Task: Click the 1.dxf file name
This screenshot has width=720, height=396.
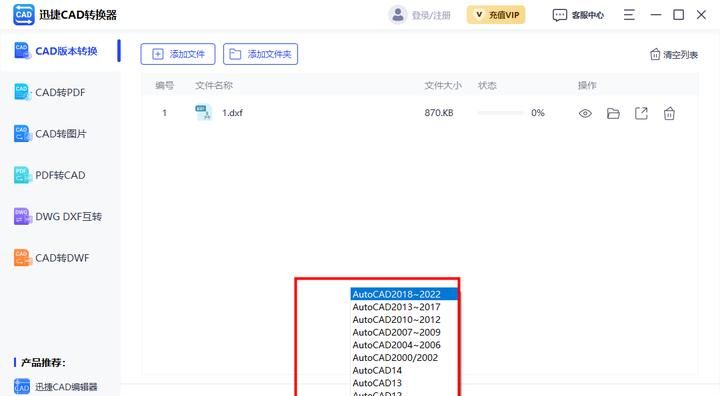Action: [232, 113]
